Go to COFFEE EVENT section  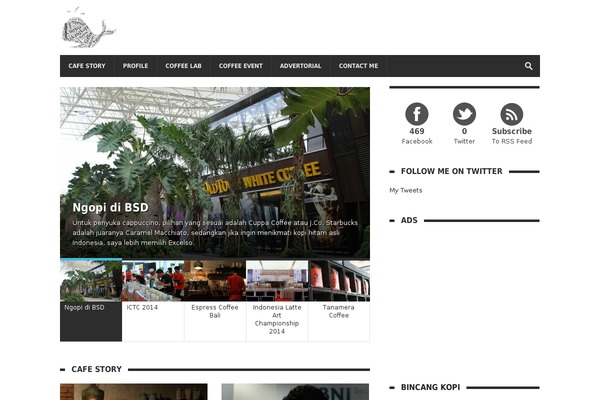coord(241,66)
